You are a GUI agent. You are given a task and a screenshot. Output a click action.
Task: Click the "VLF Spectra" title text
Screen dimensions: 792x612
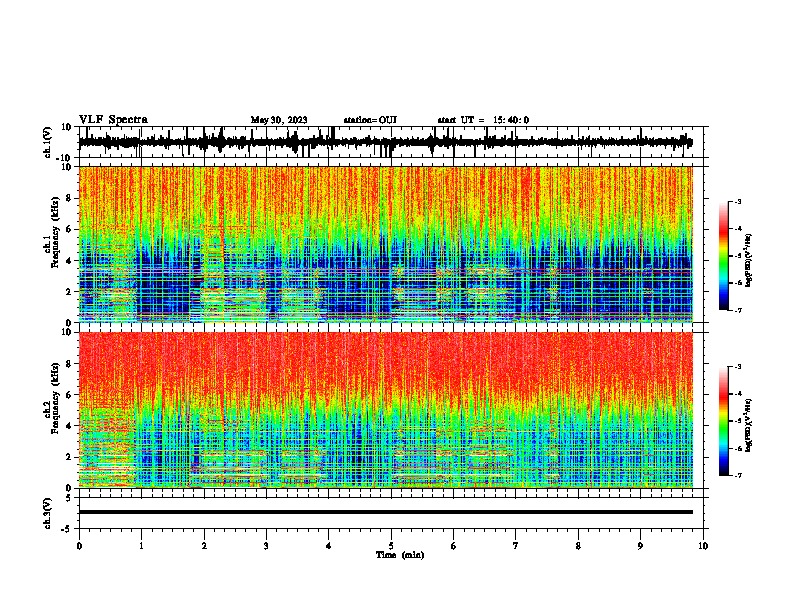click(113, 120)
